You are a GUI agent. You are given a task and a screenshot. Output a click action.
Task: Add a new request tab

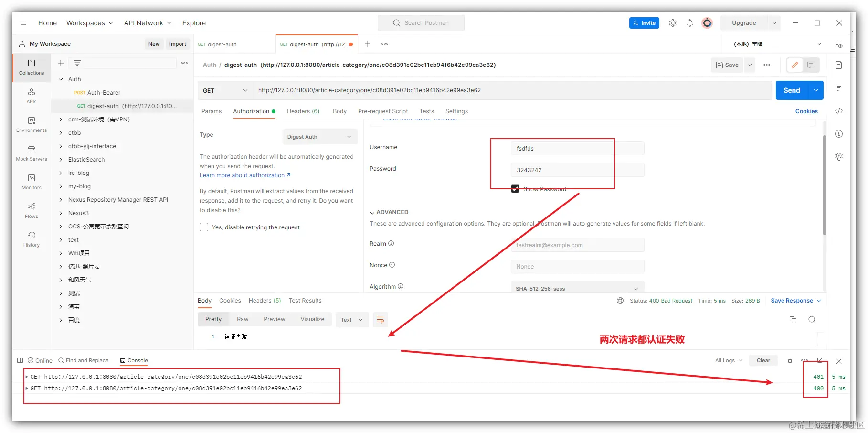[368, 44]
